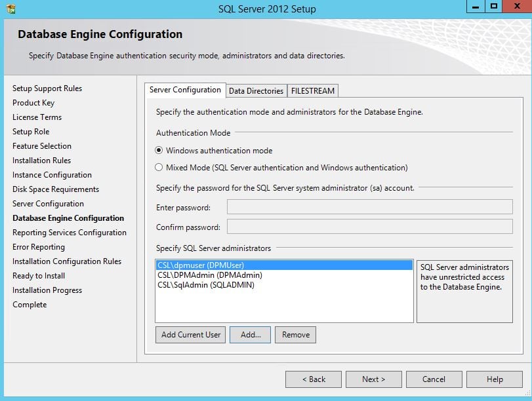
Task: Minimize the SQL Server Setup window
Action: (476, 7)
